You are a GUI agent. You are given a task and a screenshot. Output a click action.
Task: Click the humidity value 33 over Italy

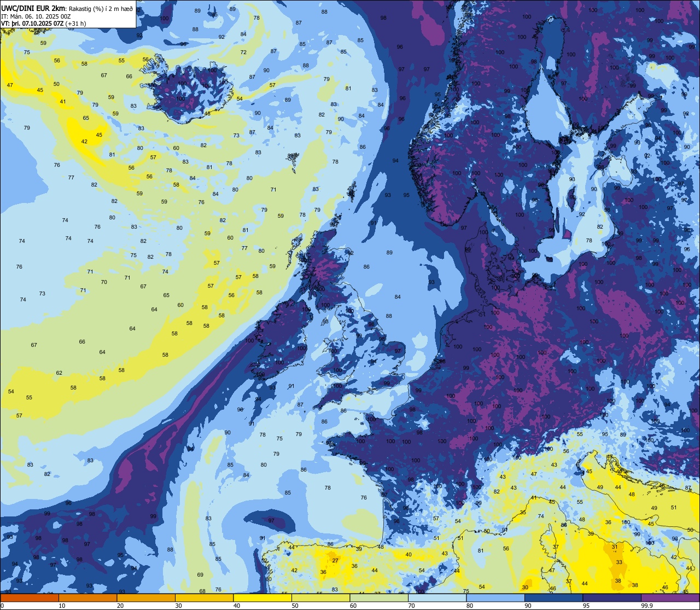click(x=619, y=562)
